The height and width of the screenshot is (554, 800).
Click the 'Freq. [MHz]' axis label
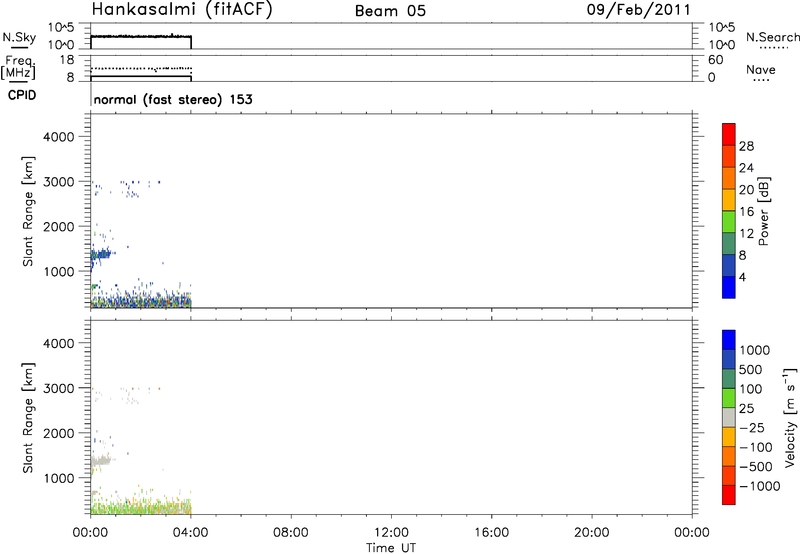point(18,67)
